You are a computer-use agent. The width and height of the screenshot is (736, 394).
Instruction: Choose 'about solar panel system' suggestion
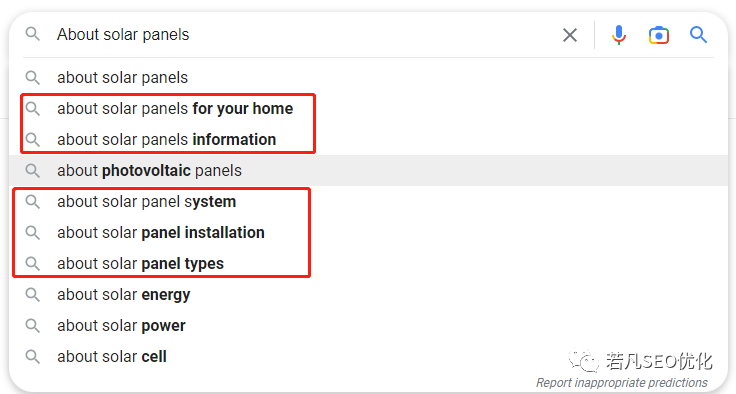point(368,201)
